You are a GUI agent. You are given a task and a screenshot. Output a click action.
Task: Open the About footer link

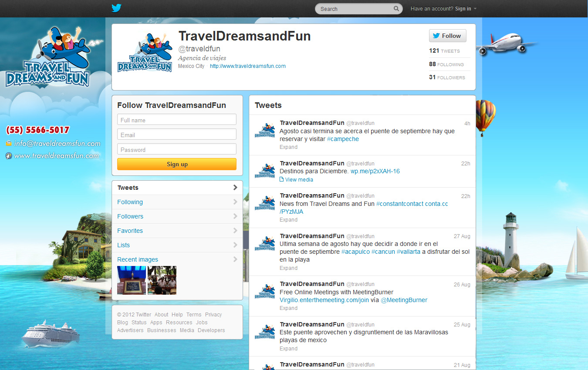[161, 315]
